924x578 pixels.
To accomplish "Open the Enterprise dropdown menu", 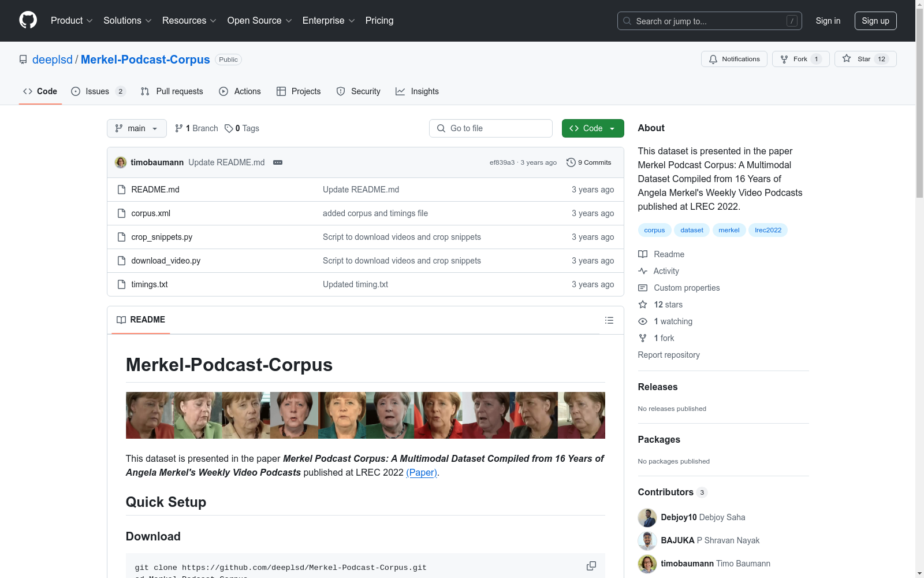I will coord(329,21).
